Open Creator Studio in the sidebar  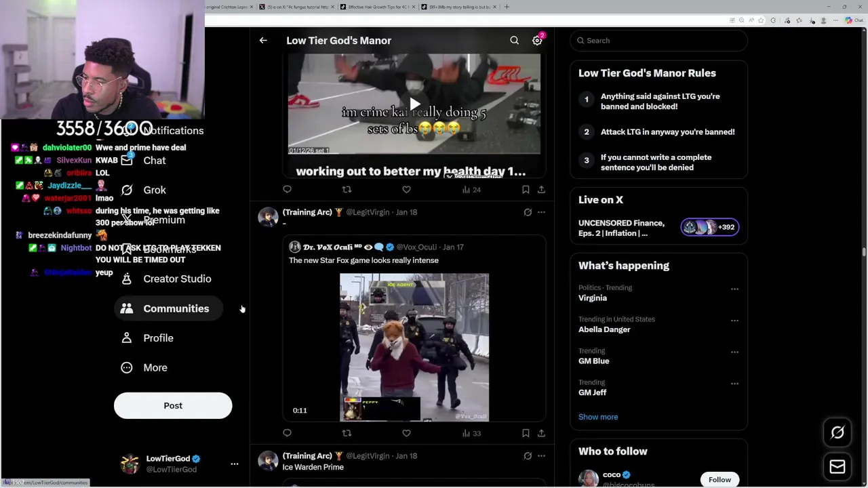(177, 279)
